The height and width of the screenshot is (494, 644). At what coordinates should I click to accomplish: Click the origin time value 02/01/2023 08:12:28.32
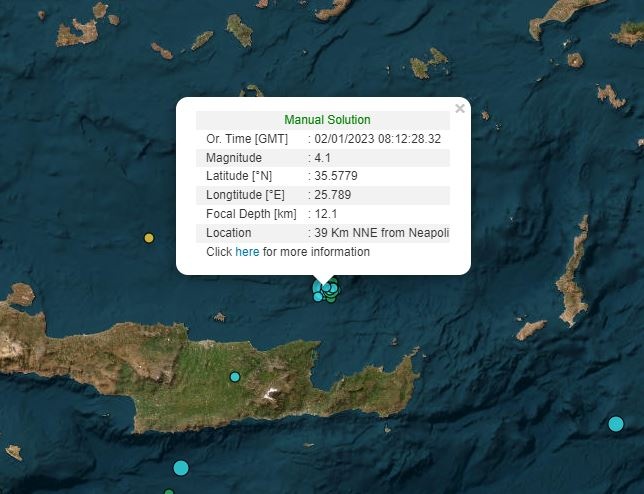[x=377, y=139]
